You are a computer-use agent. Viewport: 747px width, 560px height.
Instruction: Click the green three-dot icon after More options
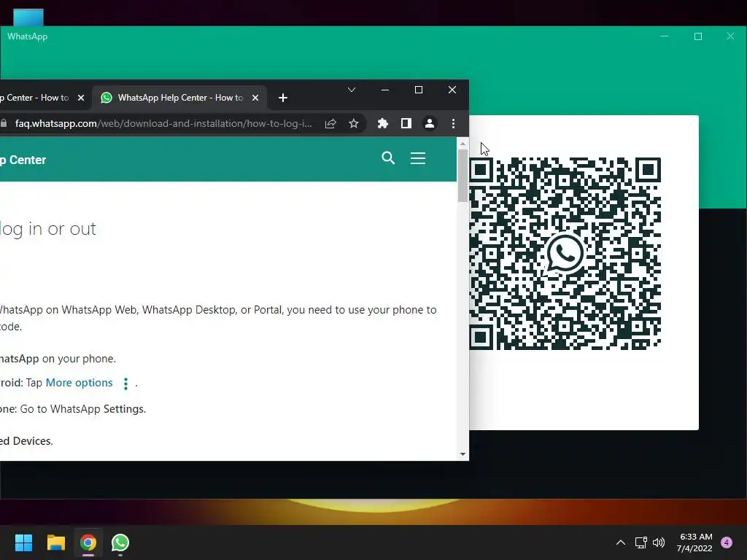click(x=125, y=384)
